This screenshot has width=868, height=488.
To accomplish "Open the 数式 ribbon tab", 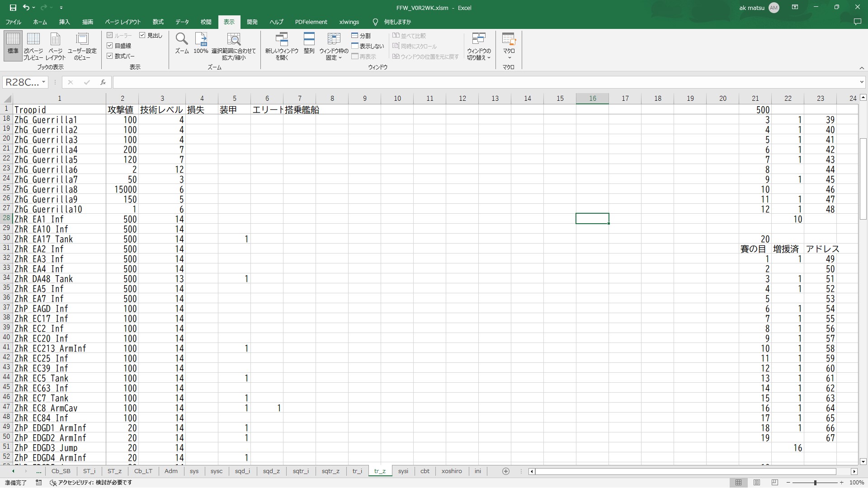I will 158,22.
